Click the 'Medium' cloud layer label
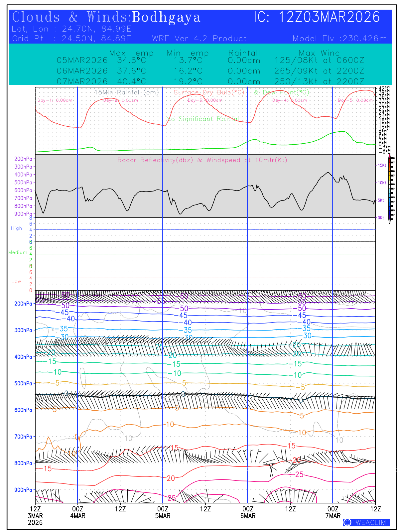399x532 pixels. click(x=18, y=252)
